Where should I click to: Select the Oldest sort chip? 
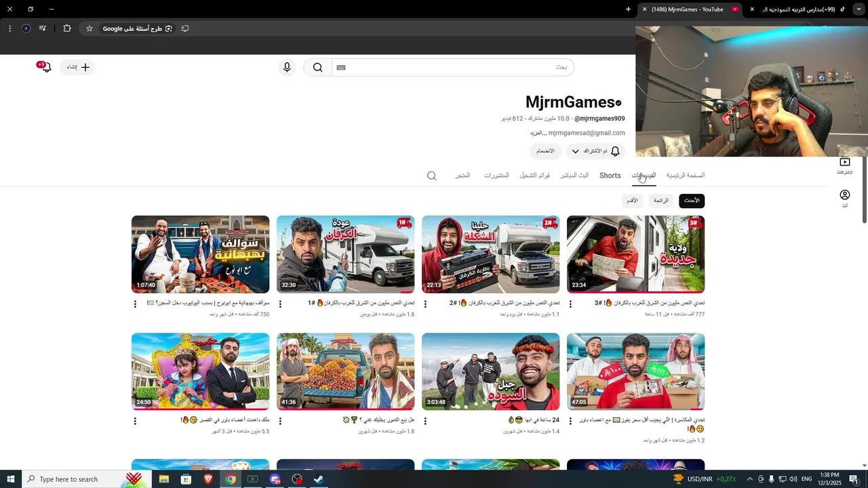pos(632,201)
